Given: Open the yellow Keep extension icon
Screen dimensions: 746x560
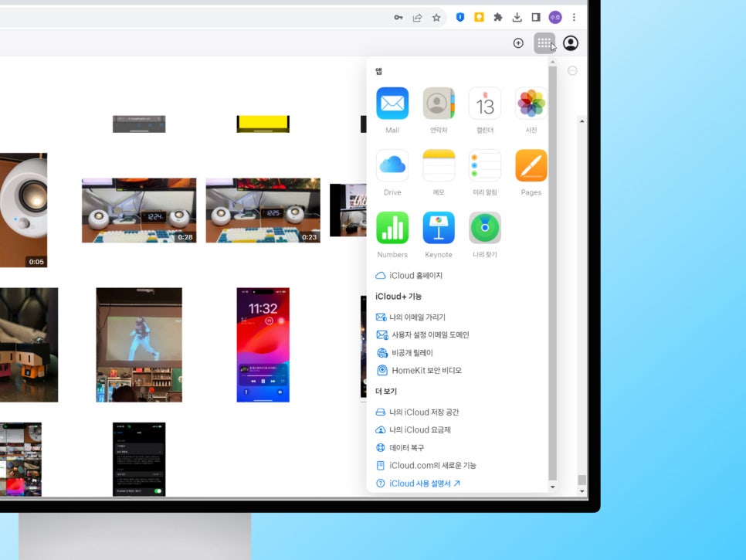Looking at the screenshot, I should coord(479,17).
